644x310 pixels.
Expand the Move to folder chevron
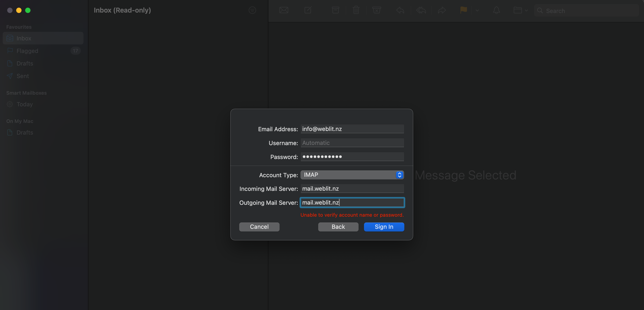(x=526, y=11)
